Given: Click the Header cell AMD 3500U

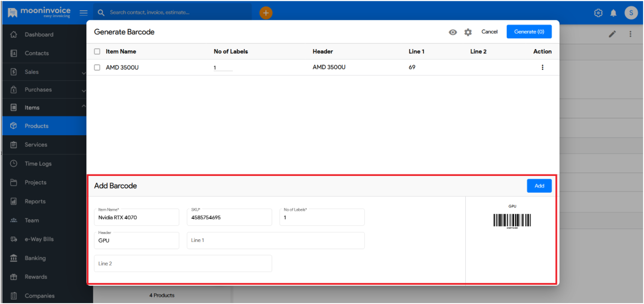Looking at the screenshot, I should [329, 67].
